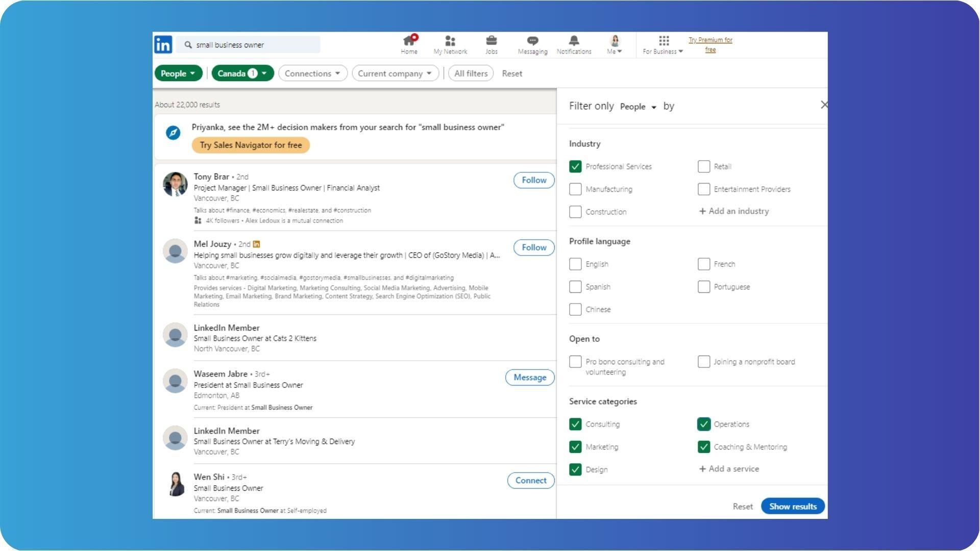Check the Manufacturing industry box
980x551 pixels.
pyautogui.click(x=575, y=189)
